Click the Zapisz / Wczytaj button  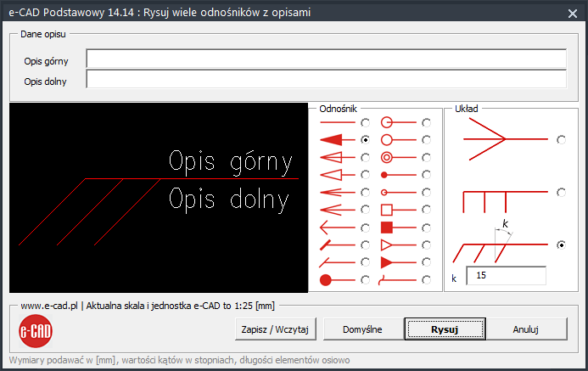tap(275, 329)
